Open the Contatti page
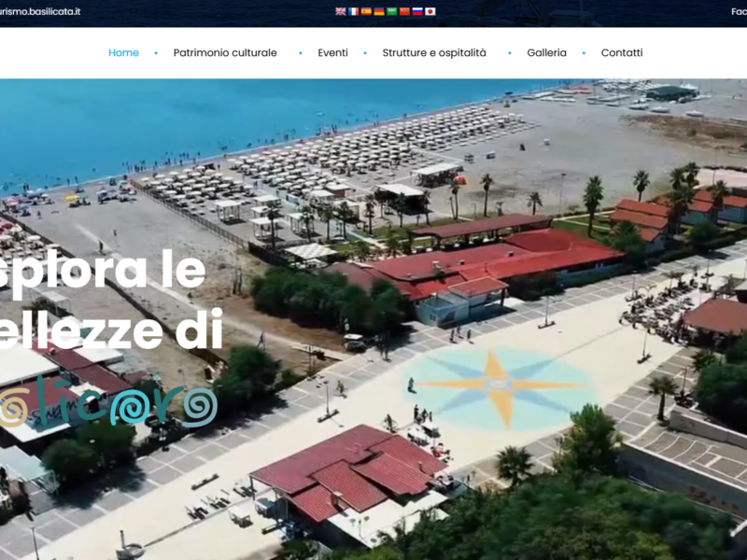Image resolution: width=747 pixels, height=560 pixels. [x=622, y=53]
